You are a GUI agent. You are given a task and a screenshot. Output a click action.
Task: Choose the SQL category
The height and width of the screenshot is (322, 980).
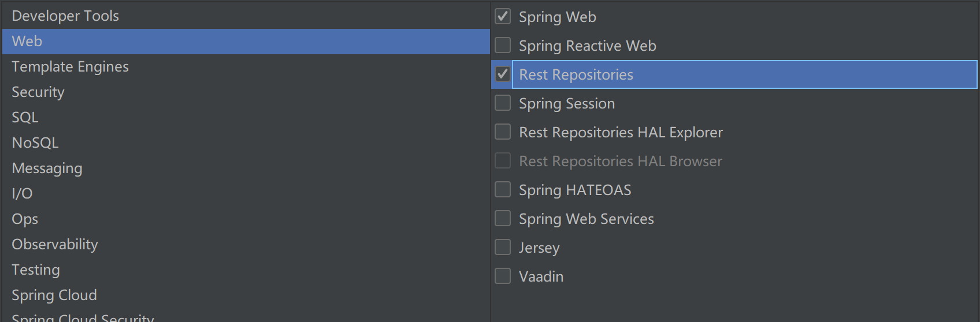point(25,118)
